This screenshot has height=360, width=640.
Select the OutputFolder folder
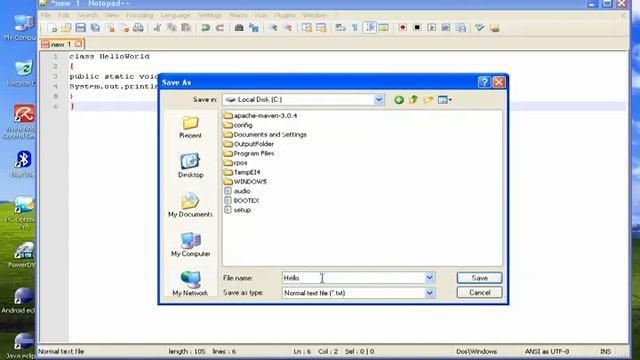click(x=249, y=144)
